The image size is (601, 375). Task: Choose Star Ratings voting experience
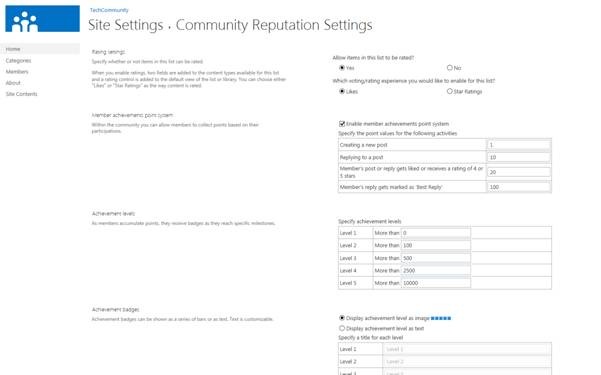450,91
